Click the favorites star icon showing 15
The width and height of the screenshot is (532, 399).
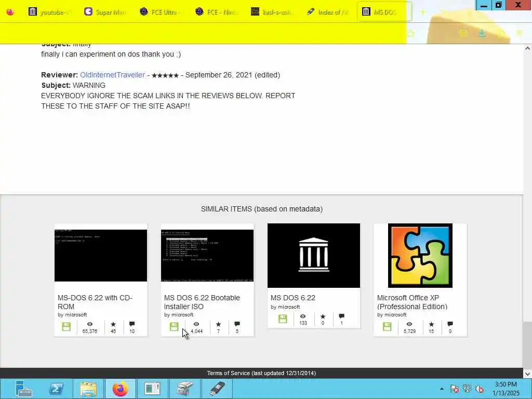(x=431, y=324)
